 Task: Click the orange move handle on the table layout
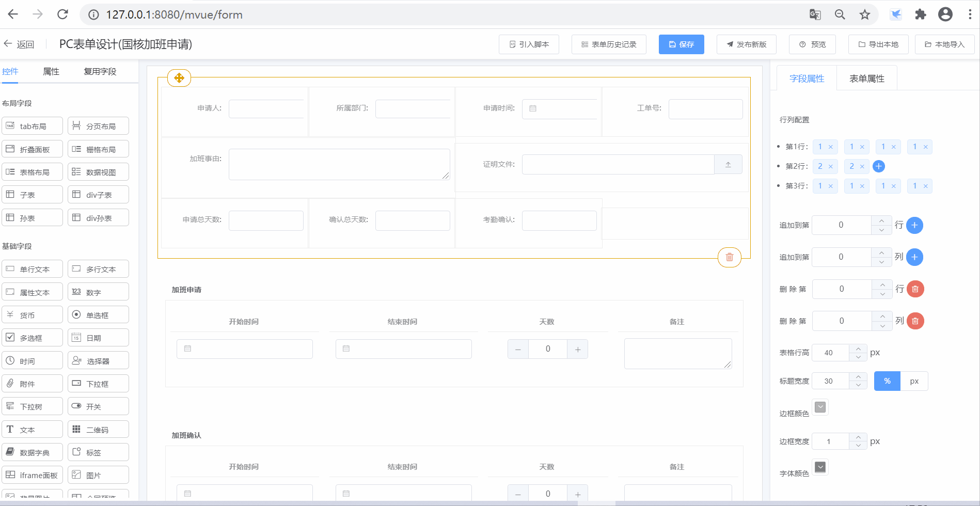click(x=179, y=78)
